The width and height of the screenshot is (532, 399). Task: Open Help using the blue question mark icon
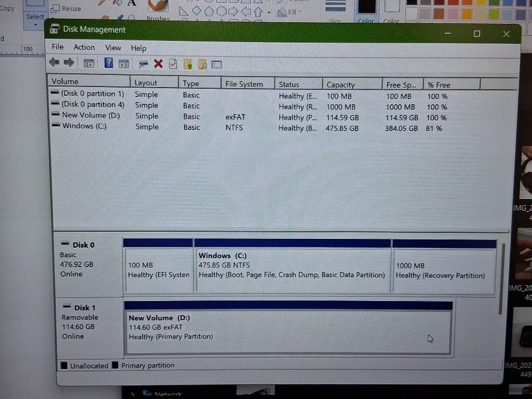[109, 63]
